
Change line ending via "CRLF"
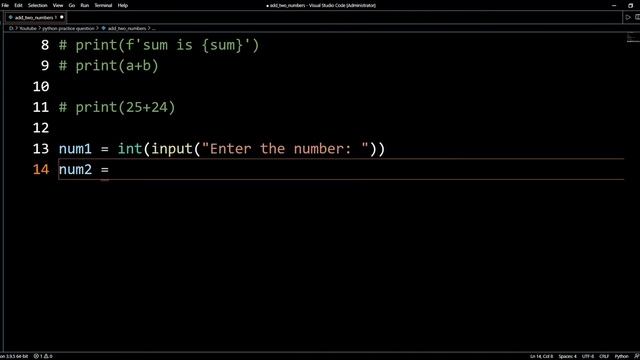tap(604, 356)
